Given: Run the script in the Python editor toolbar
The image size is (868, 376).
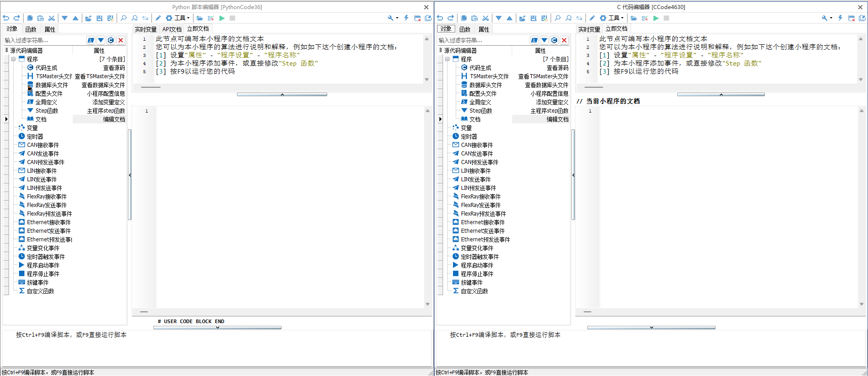Looking at the screenshot, I should point(222,18).
